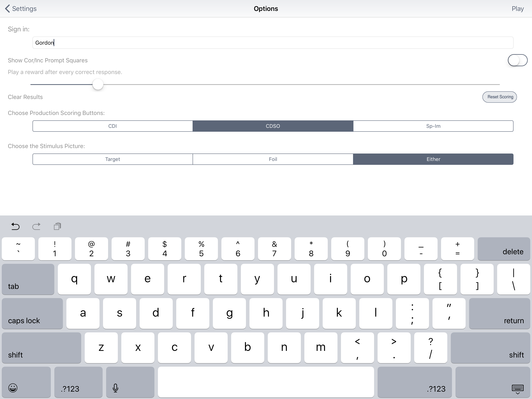The height and width of the screenshot is (399, 532).
Task: Click the Sign in name text field
Action: (273, 43)
